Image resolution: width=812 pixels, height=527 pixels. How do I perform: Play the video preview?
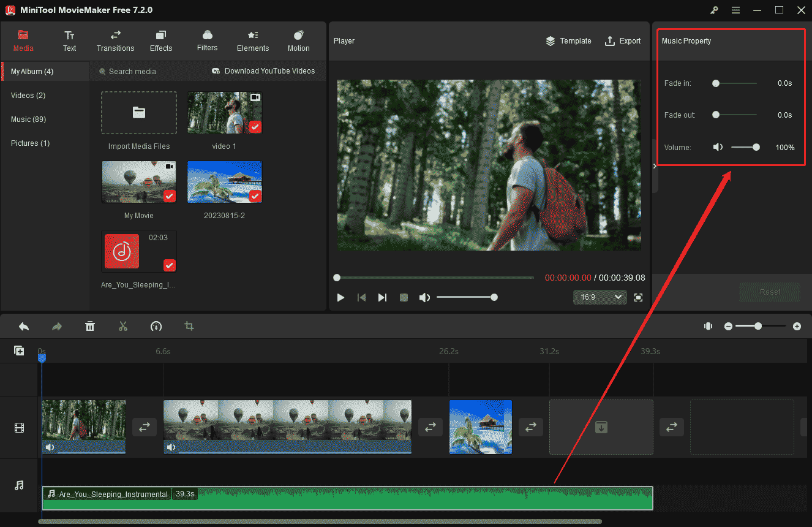(x=341, y=297)
